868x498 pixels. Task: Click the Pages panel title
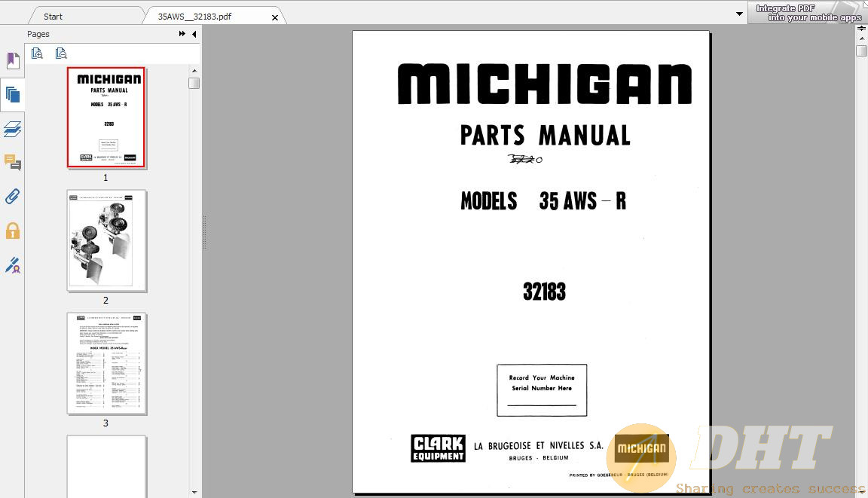(x=38, y=34)
